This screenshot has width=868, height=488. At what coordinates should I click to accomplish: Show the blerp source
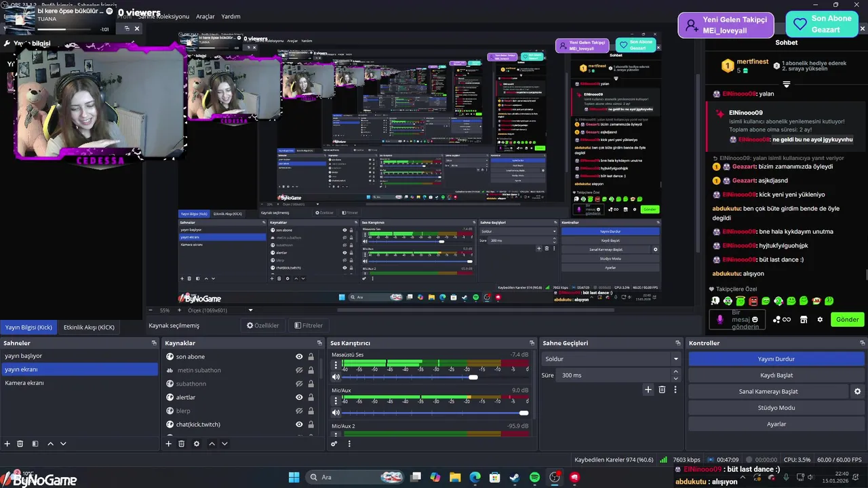click(x=299, y=411)
